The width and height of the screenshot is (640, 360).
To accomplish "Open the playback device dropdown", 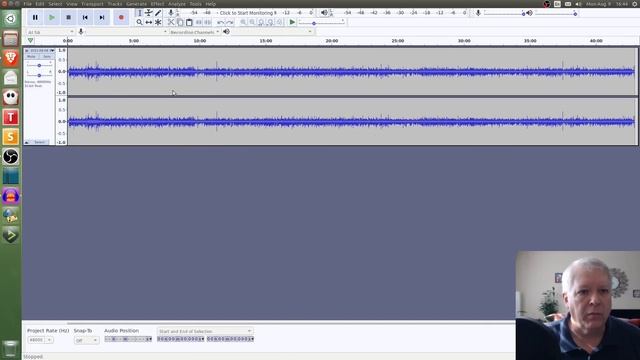I will coord(273,32).
